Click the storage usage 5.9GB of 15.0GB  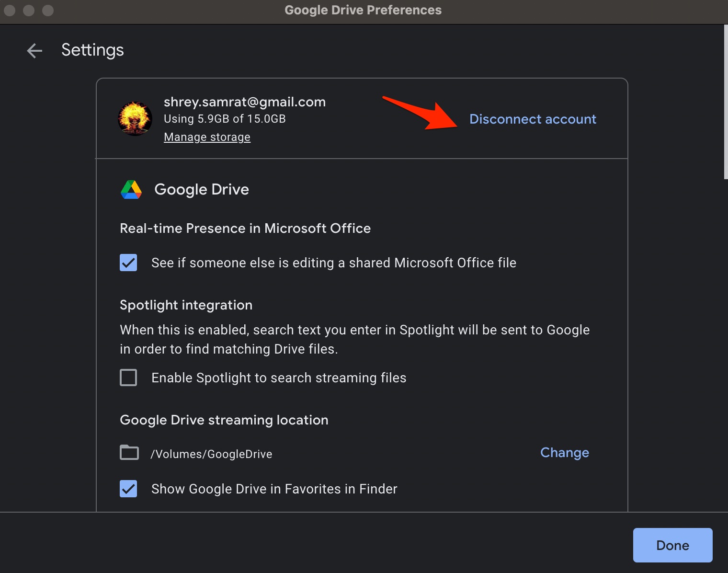pyautogui.click(x=225, y=119)
